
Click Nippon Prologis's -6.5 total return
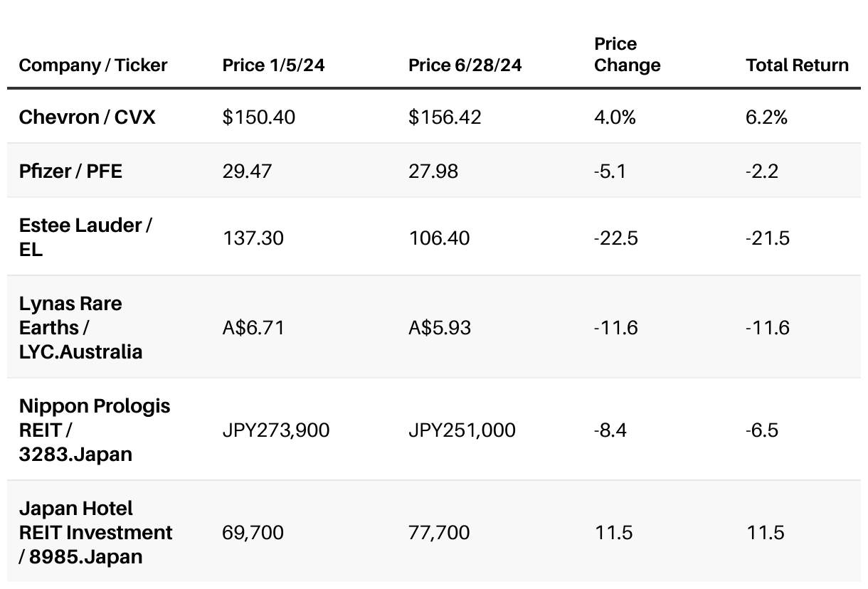tap(762, 430)
